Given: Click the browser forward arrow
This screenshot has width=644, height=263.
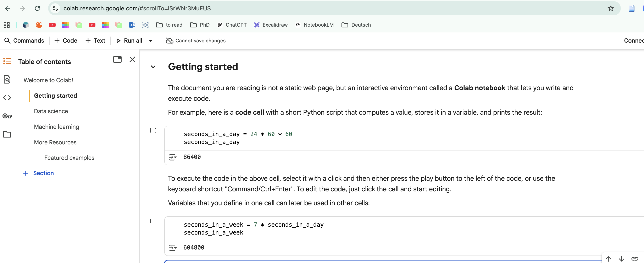Looking at the screenshot, I should 22,8.
